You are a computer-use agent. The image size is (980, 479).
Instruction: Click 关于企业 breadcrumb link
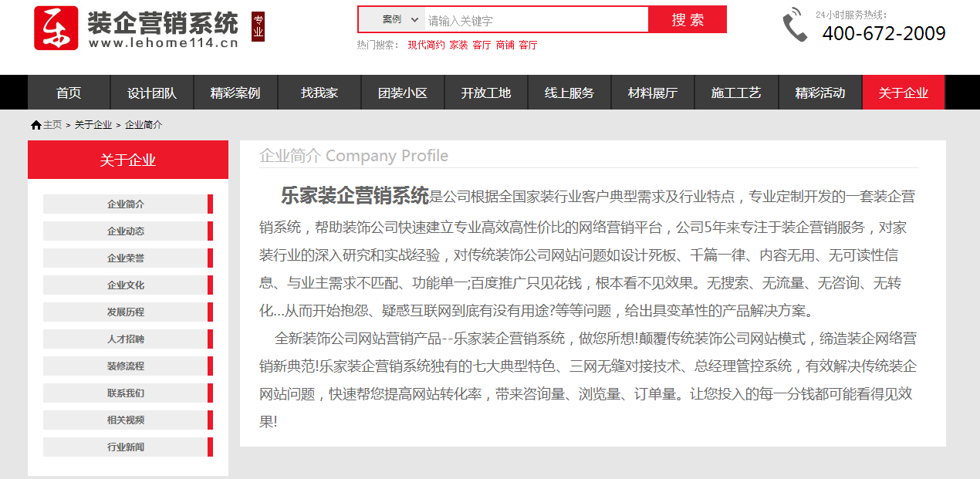point(93,125)
